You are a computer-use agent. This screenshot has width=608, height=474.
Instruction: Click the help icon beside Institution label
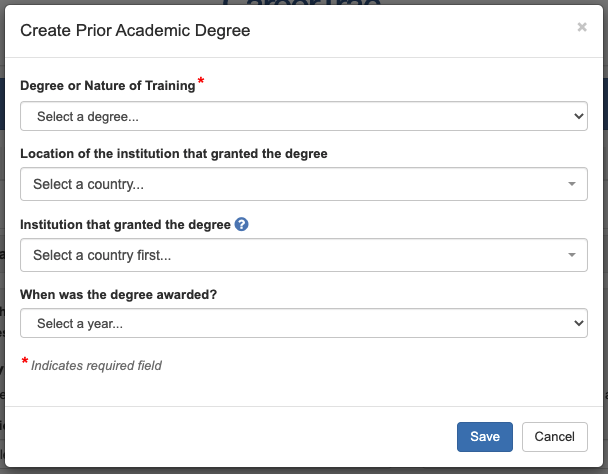tap(241, 225)
